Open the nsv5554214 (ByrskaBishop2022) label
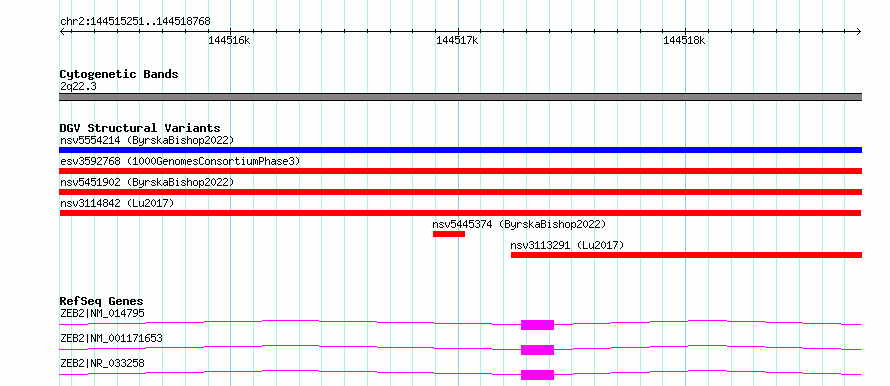 pyautogui.click(x=147, y=140)
